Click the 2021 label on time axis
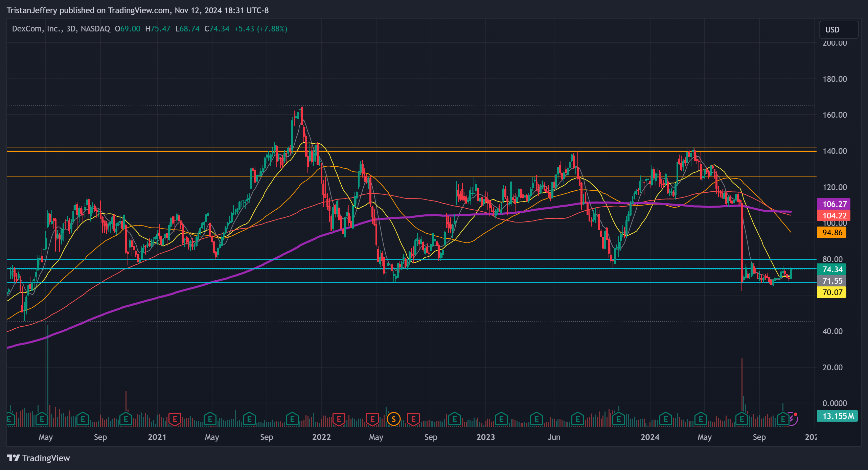 click(157, 437)
